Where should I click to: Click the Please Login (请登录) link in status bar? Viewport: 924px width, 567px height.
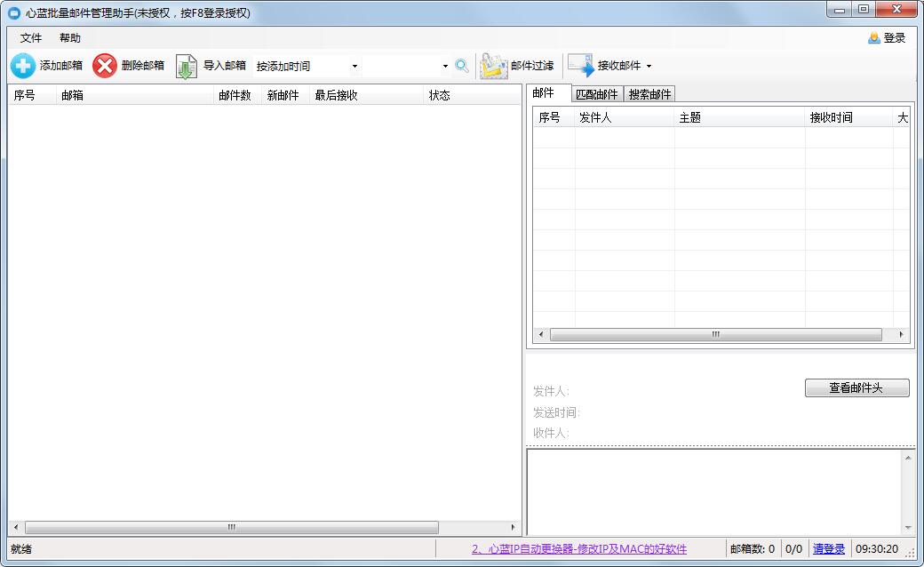click(829, 549)
